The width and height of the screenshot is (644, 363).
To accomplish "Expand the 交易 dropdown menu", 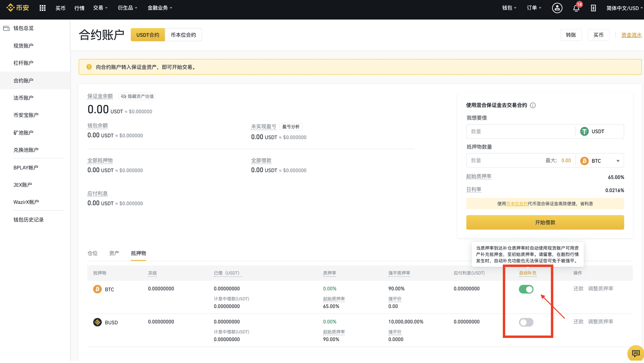I will point(100,8).
